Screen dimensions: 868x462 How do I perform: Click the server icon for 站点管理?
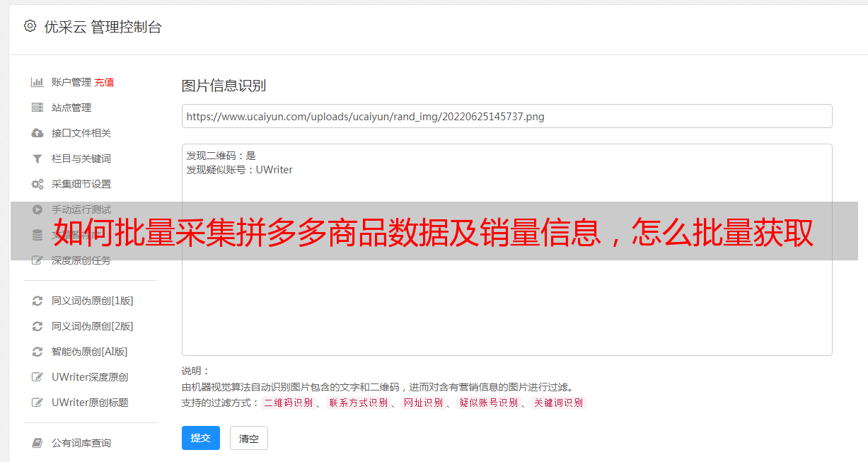coord(37,108)
